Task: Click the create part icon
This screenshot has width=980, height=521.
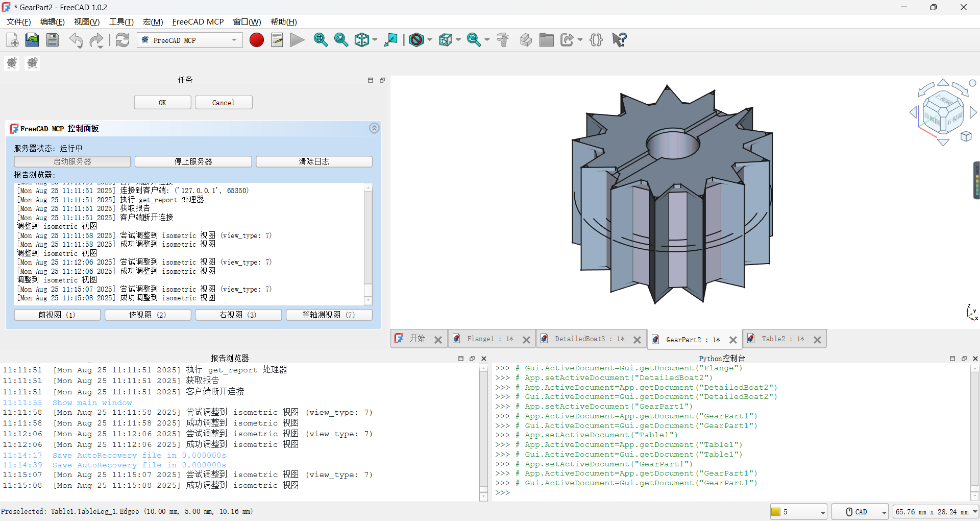Action: point(526,40)
